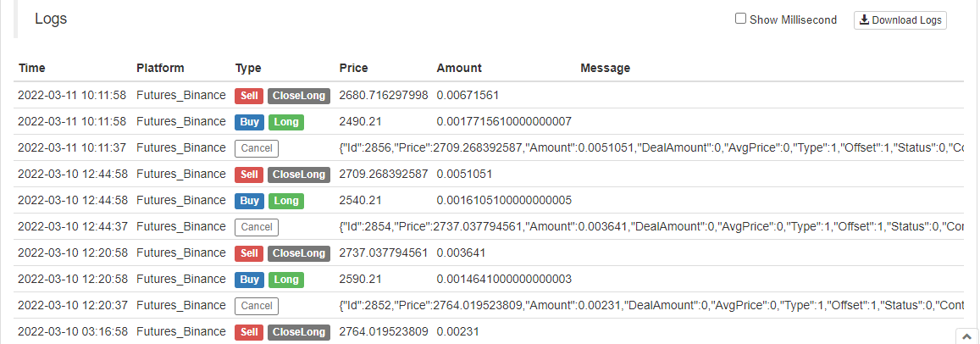
Task: Click the Price column header
Action: point(354,68)
